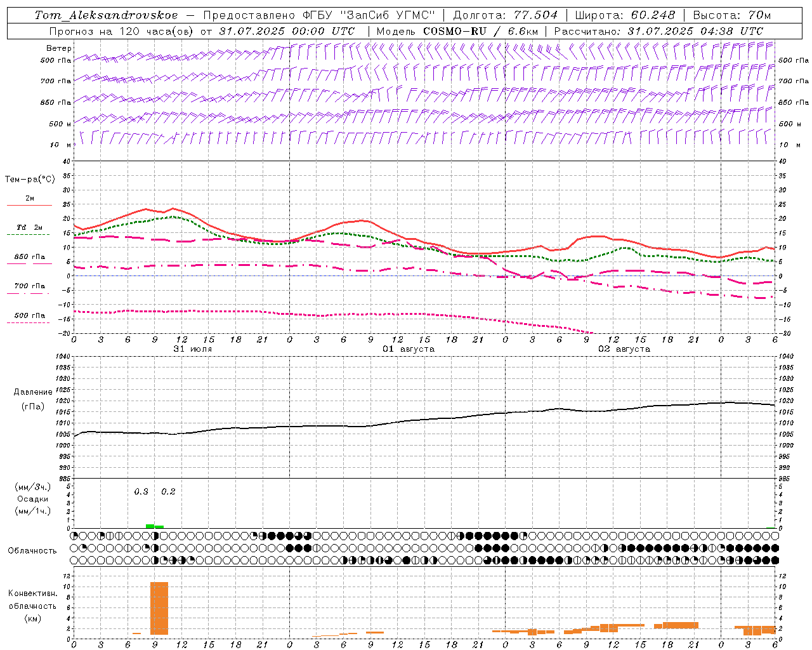
Task: Click the (мм/1ч.) units label
Action: (33, 511)
